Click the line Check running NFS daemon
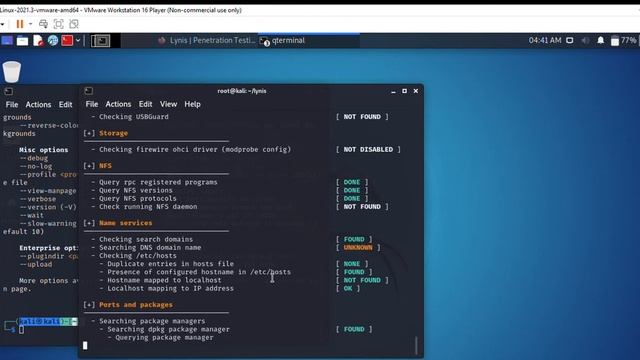 tap(148, 207)
